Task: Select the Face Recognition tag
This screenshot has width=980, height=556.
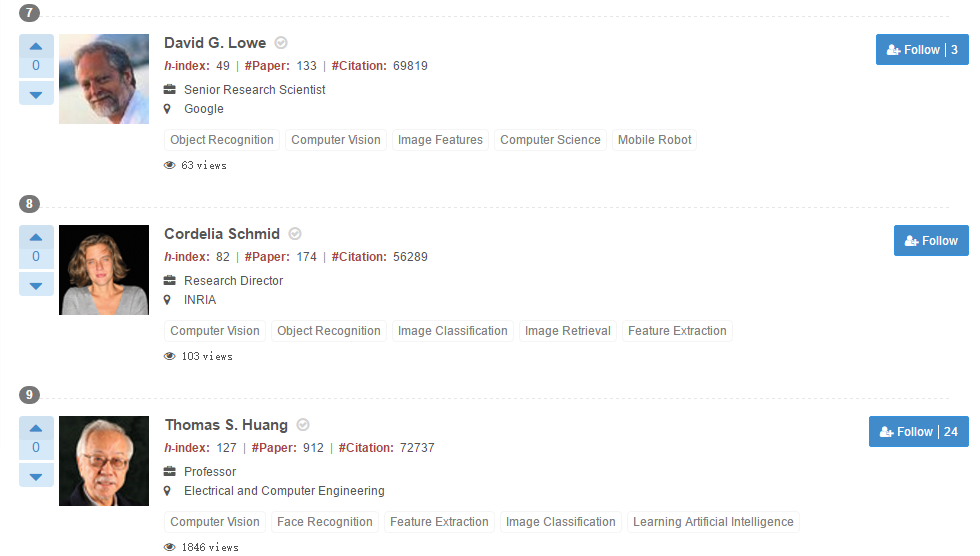Action: (x=324, y=522)
